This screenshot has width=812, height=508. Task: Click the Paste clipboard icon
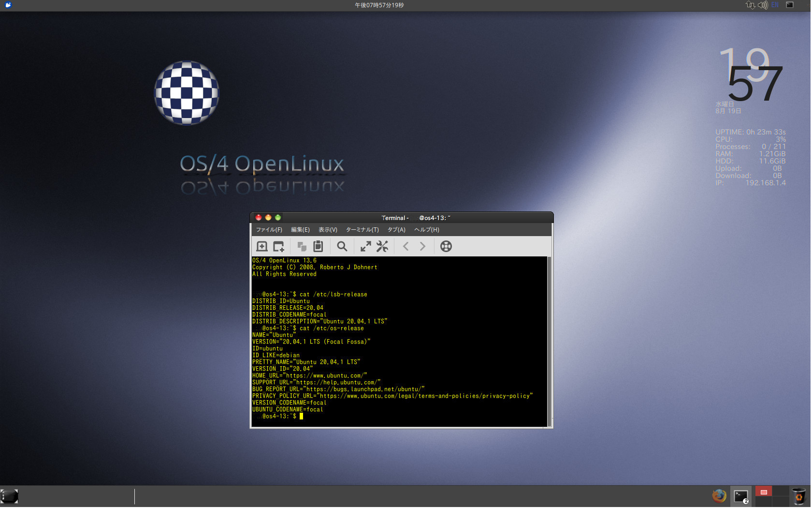coord(318,247)
